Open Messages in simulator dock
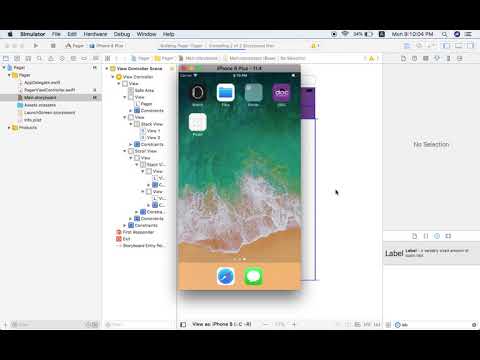 [x=254, y=276]
